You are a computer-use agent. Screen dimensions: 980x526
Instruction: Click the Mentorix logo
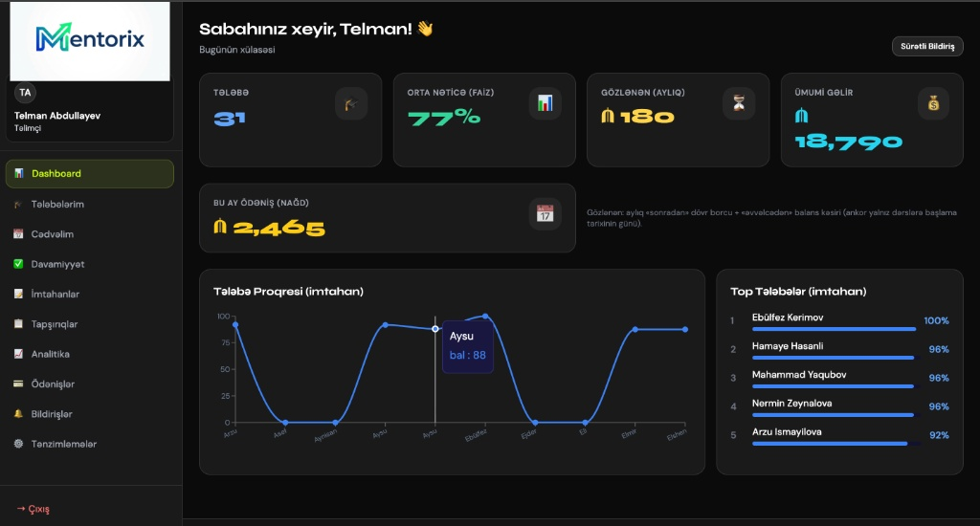tap(90, 40)
